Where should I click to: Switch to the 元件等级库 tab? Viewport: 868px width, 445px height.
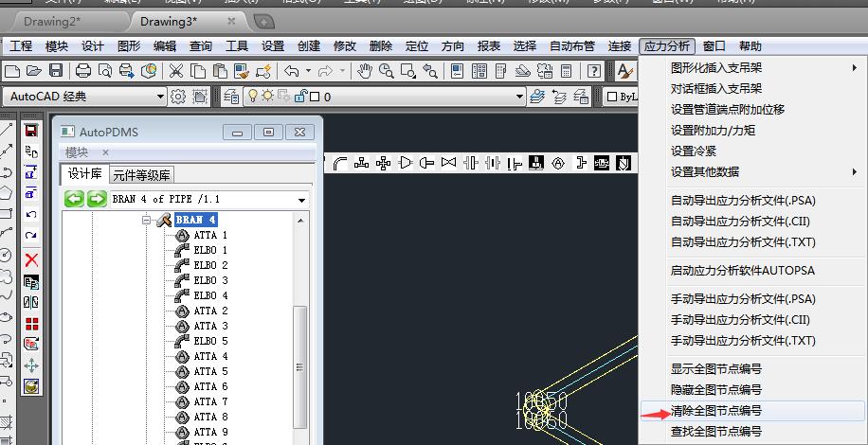[x=142, y=174]
